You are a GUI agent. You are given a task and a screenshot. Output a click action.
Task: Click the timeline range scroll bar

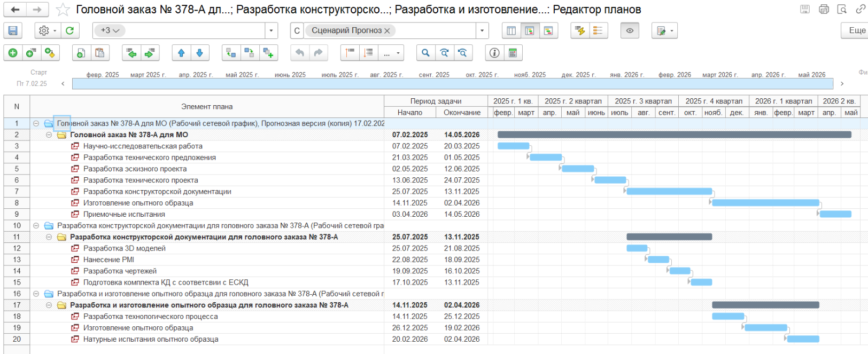click(x=452, y=84)
